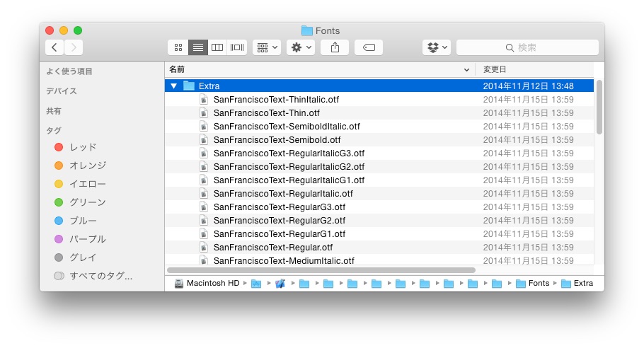Open the item arrangement dropdown
This screenshot has height=348, width=644.
(267, 47)
